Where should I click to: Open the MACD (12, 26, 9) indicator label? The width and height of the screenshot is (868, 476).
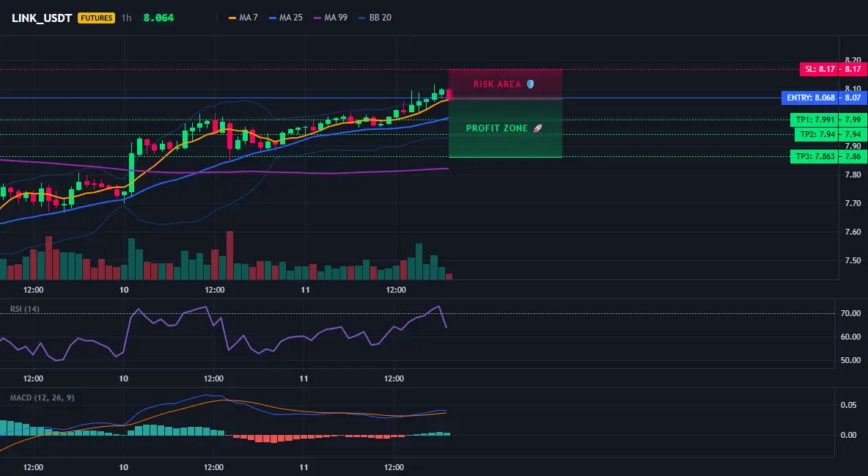pos(42,398)
